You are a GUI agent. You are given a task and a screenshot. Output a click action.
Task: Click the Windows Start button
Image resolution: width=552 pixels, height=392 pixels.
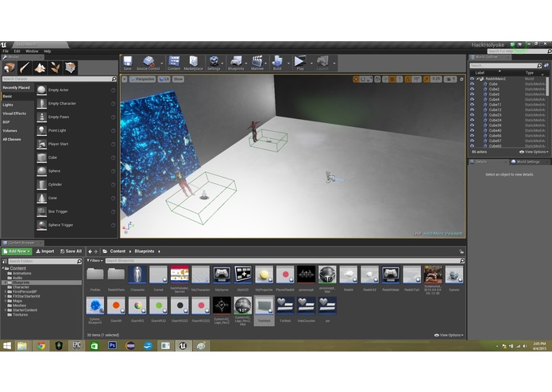[7, 346]
